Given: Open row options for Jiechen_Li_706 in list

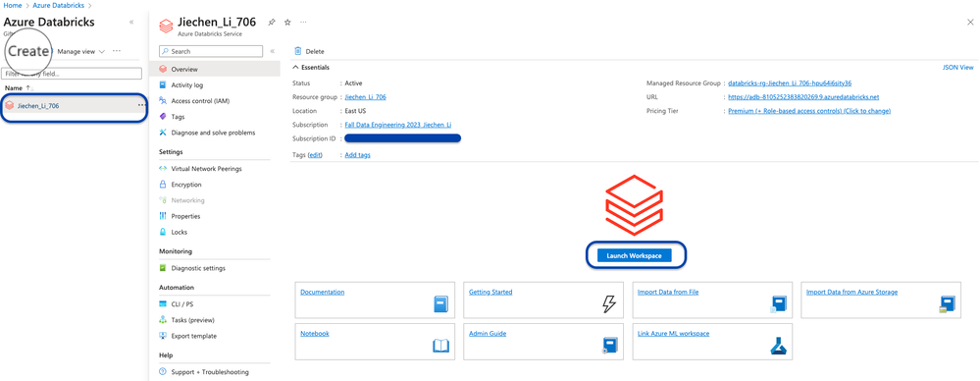Looking at the screenshot, I should (142, 105).
